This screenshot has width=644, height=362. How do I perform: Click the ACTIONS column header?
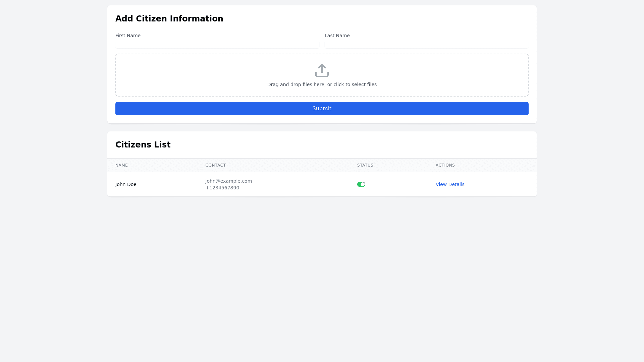tap(445, 165)
